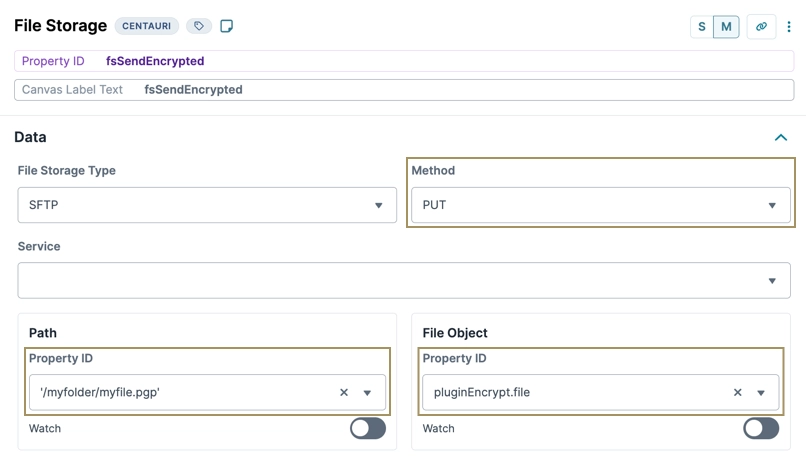
Task: Clear the File Object Property ID value
Action: [x=738, y=393]
